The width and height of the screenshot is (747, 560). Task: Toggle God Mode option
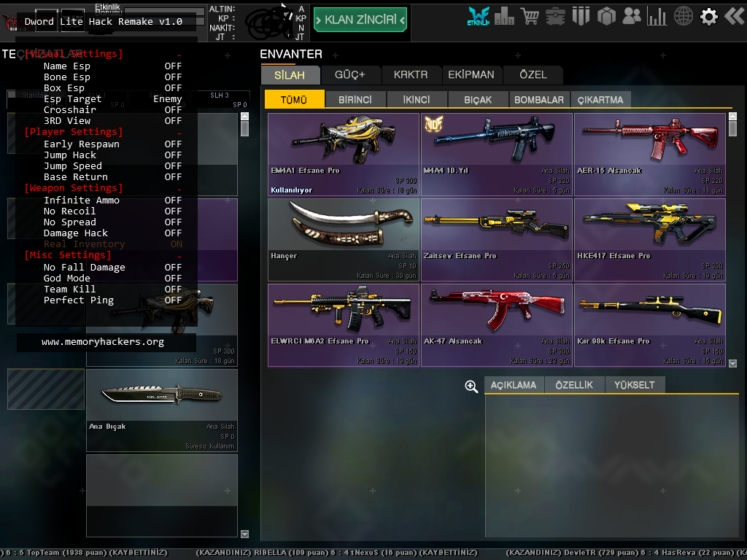(112, 279)
